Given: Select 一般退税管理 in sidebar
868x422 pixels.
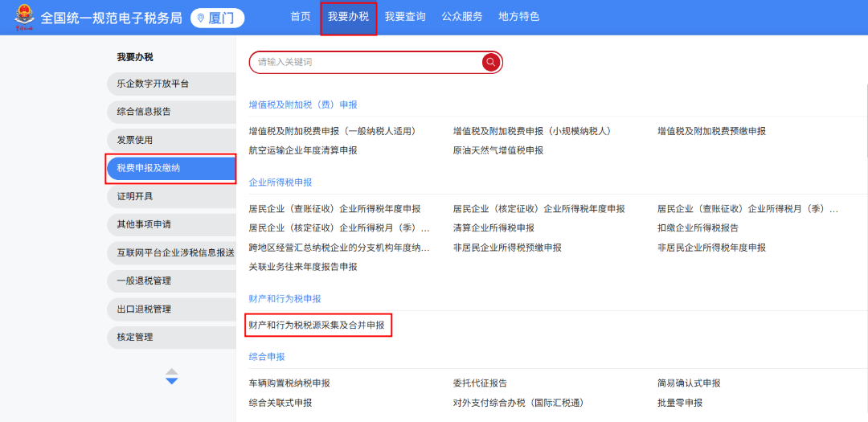Looking at the screenshot, I should pos(172,281).
